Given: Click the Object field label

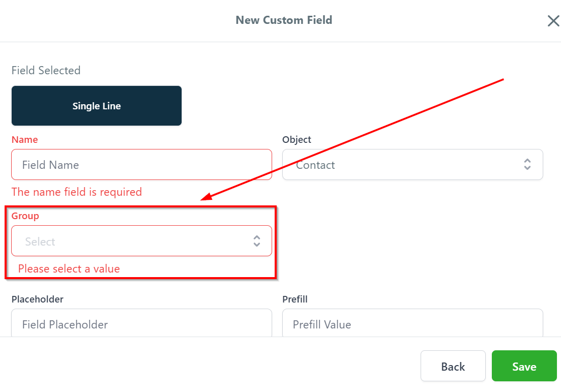Looking at the screenshot, I should pyautogui.click(x=297, y=140).
